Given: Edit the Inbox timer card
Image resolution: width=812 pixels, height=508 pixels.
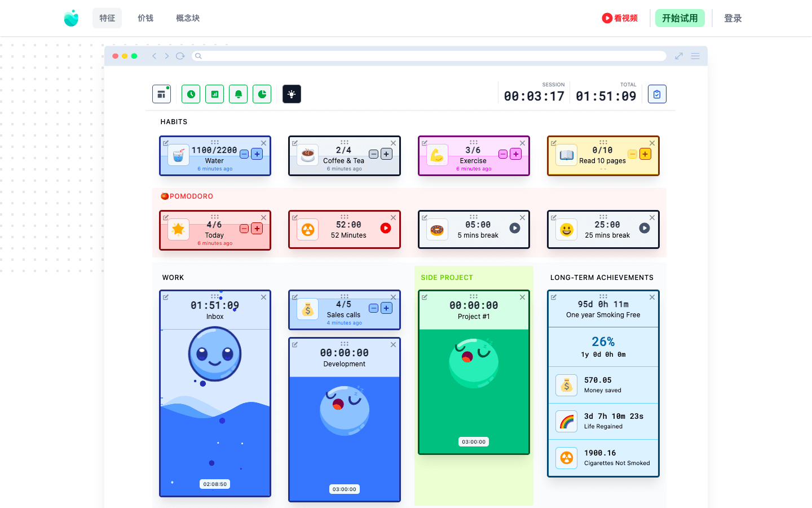Looking at the screenshot, I should coord(166,297).
